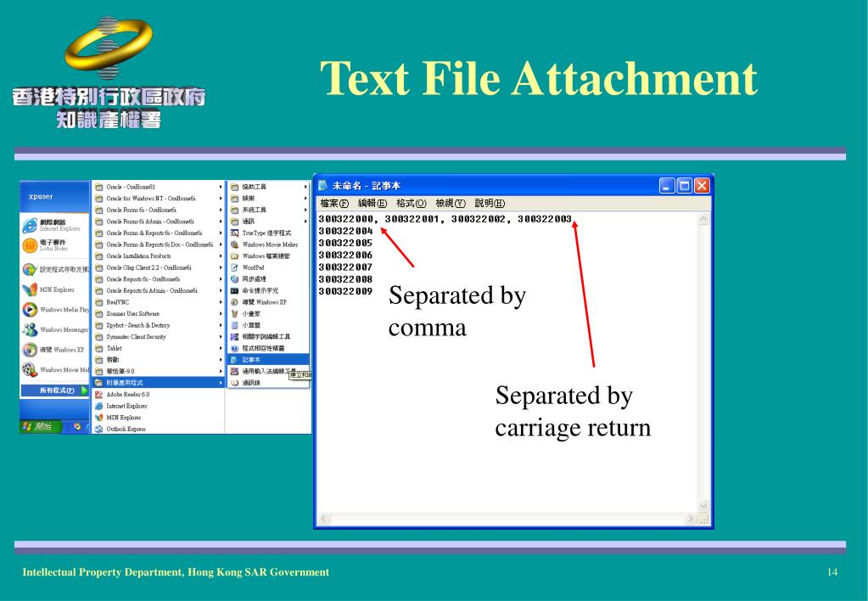Launch 小畫家 Paint from accessories

[x=245, y=313]
